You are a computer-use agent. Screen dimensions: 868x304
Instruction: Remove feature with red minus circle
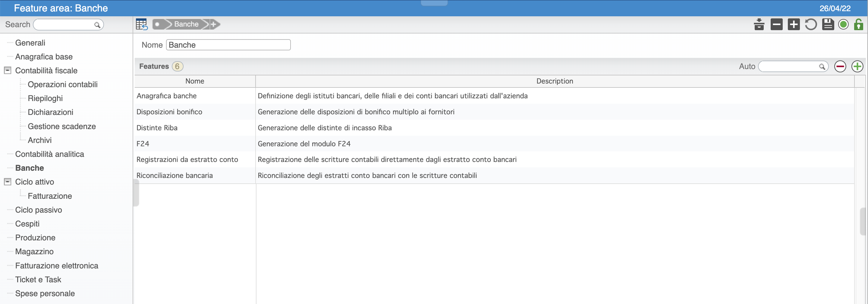point(840,66)
